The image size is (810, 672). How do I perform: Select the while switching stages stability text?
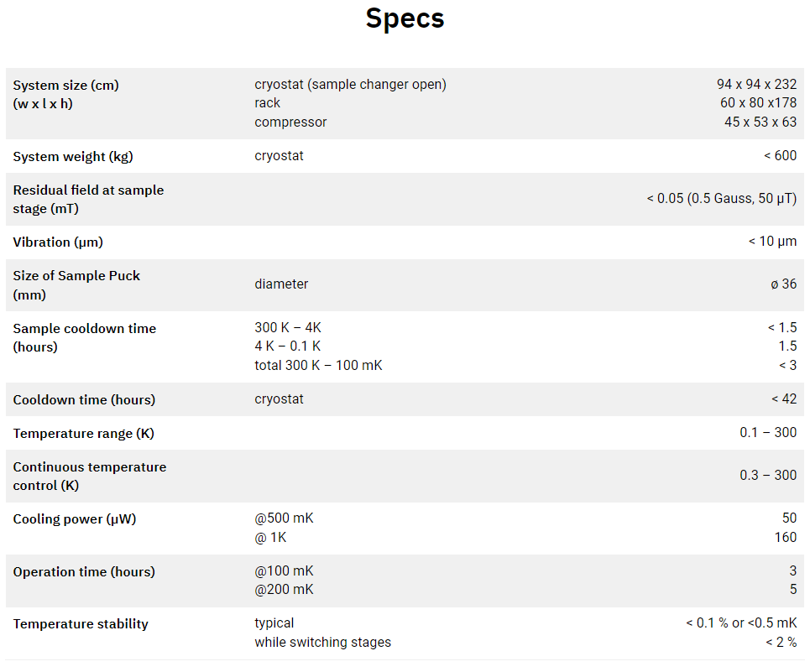(x=323, y=642)
